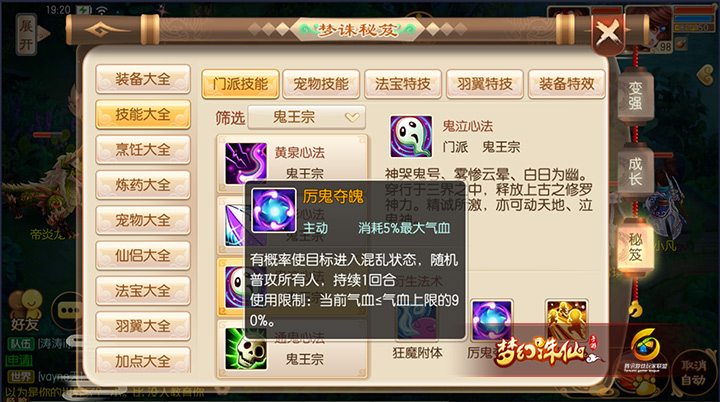Image resolution: width=720 pixels, height=402 pixels.
Task: Open the 好友 friends icon
Action: click(25, 311)
